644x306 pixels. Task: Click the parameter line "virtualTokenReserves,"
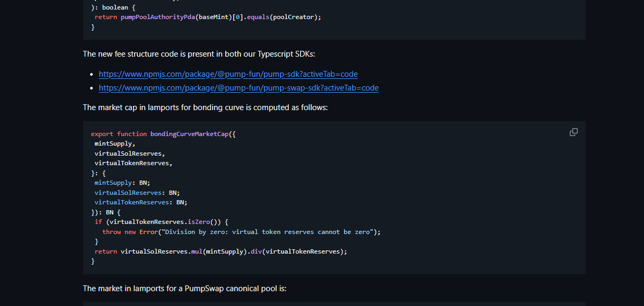134,163
